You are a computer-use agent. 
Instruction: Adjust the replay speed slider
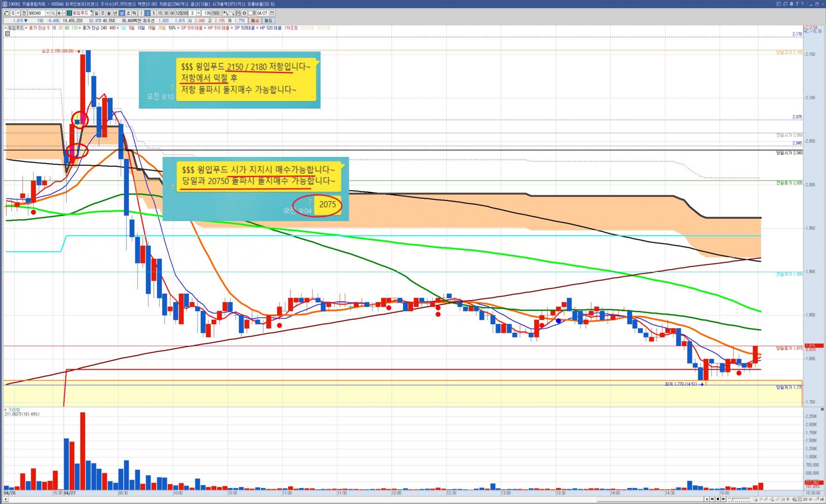pyautogui.click(x=733, y=499)
